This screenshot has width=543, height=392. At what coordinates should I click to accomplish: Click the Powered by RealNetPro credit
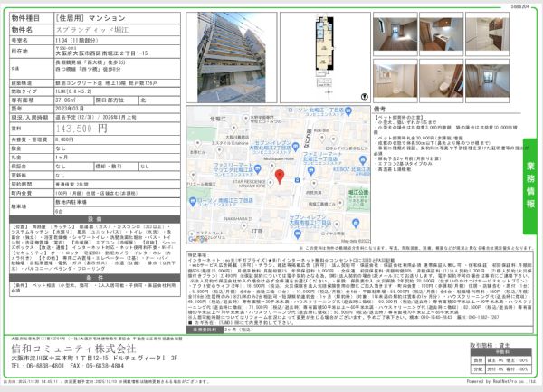(x=500, y=381)
